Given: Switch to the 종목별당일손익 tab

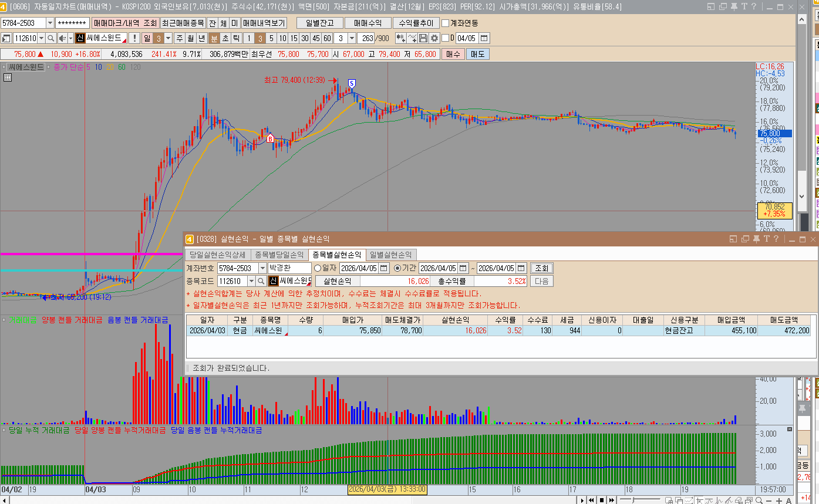Looking at the screenshot, I should pyautogui.click(x=279, y=255).
